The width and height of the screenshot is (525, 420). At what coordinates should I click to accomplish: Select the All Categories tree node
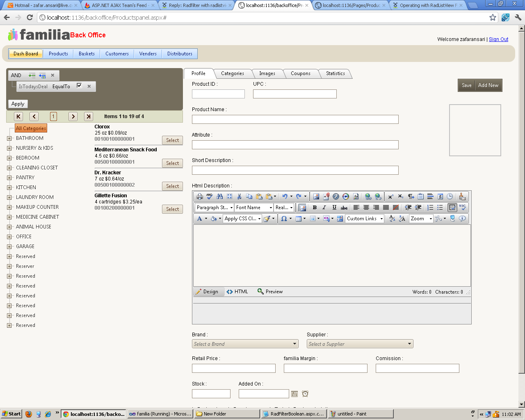pyautogui.click(x=31, y=128)
